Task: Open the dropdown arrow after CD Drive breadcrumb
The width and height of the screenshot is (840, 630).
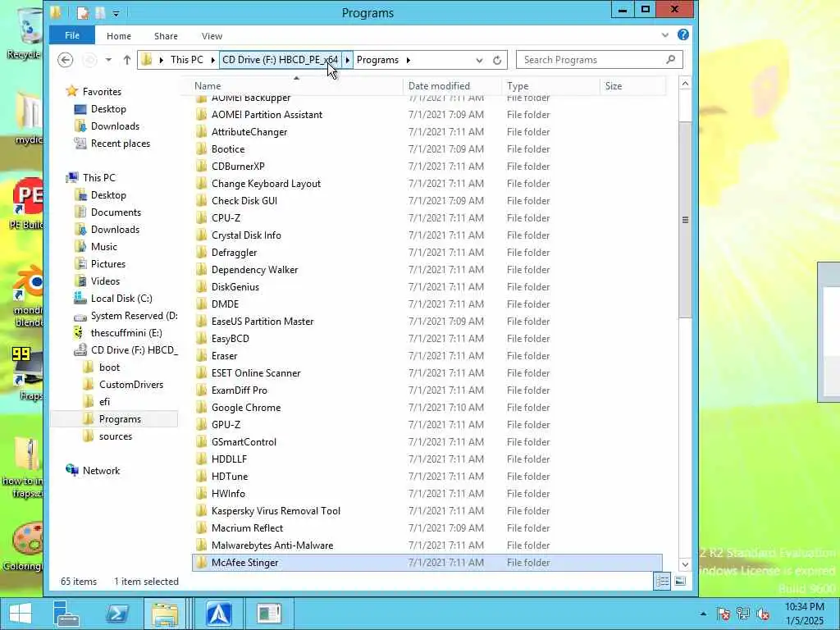Action: [x=347, y=60]
